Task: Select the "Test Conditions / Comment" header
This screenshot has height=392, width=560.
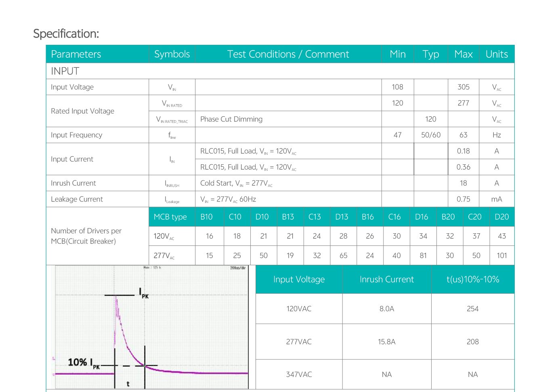Action: point(288,54)
